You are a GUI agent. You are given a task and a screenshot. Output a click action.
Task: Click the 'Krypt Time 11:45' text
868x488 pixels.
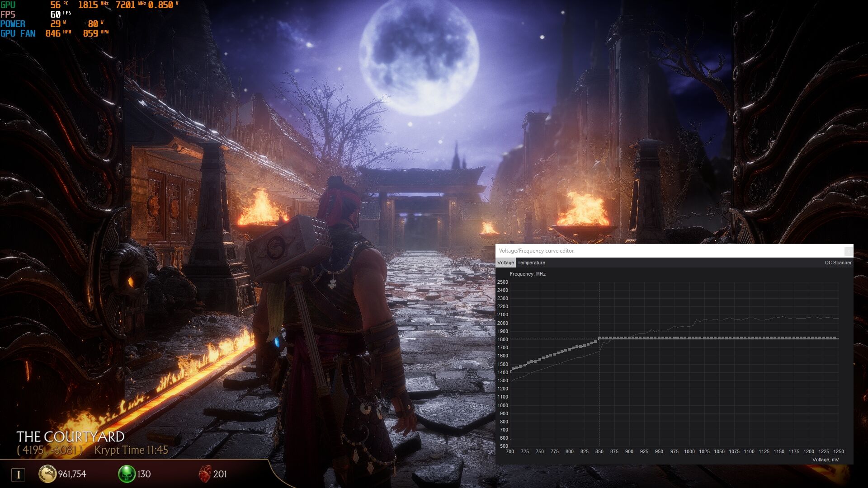(x=131, y=450)
